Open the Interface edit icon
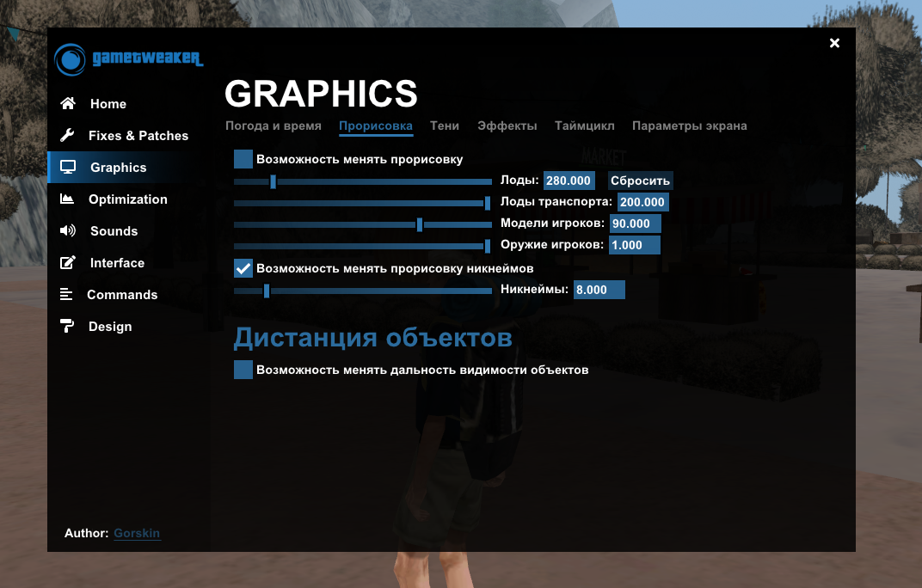The width and height of the screenshot is (922, 588). pyautogui.click(x=67, y=262)
